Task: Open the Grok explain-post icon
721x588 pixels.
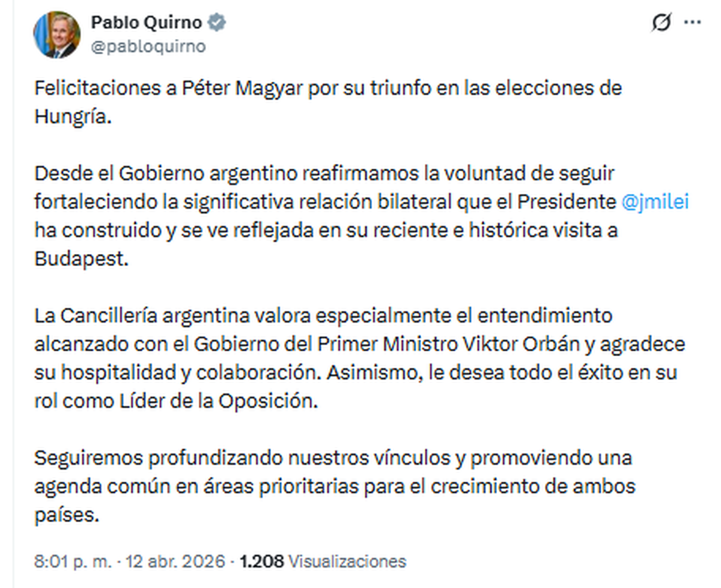Action: coord(661,23)
